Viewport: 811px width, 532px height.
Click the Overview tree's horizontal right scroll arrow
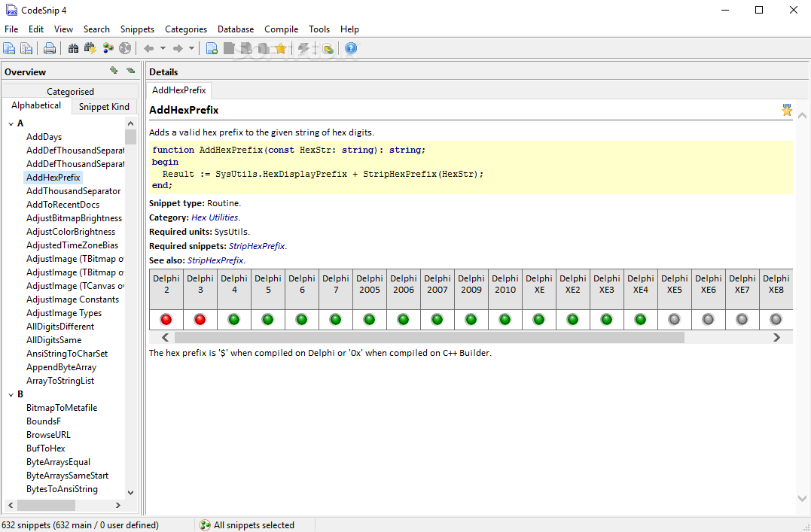coord(118,505)
